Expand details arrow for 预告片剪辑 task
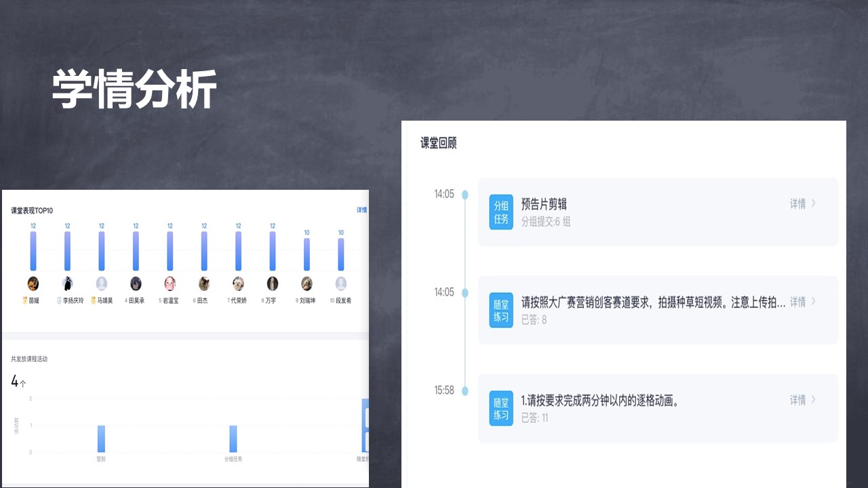The width and height of the screenshot is (868, 488). [813, 203]
